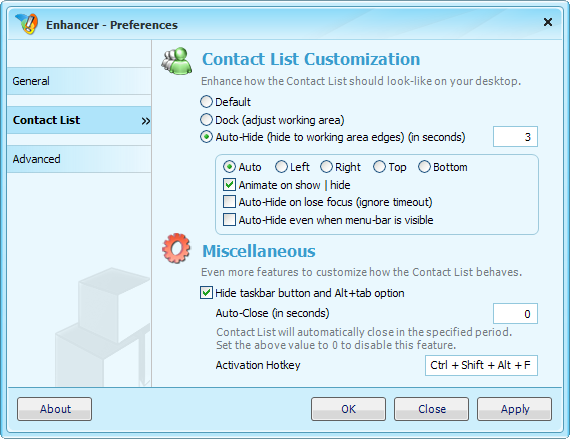Open the General preferences tab
Viewport: 570px width, 439px height.
79,81
